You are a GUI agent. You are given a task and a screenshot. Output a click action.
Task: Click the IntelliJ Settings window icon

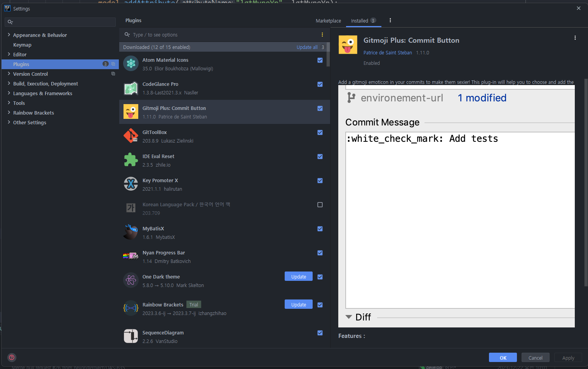click(x=7, y=8)
